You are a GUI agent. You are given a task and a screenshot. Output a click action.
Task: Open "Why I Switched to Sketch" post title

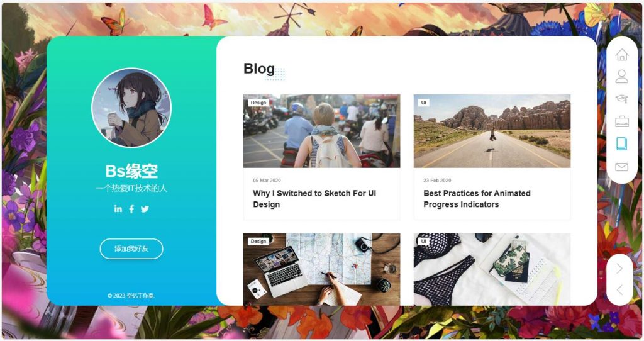point(314,199)
